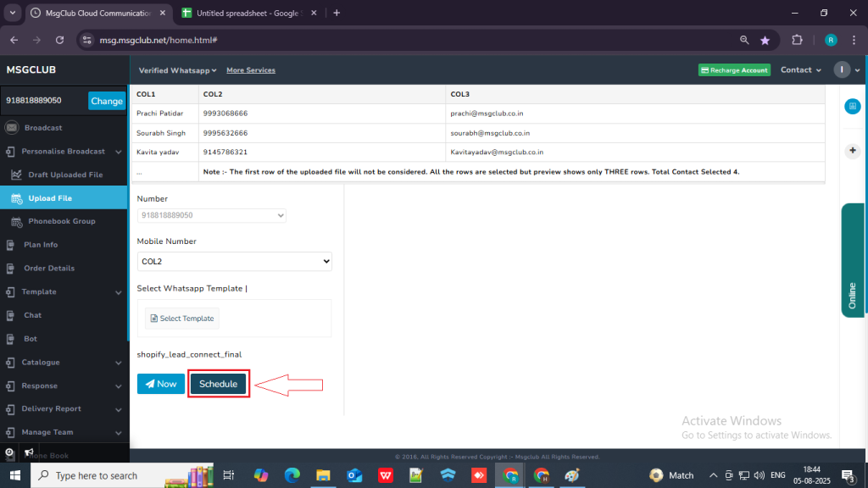Click the bookmark star icon
Image resolution: width=868 pixels, height=488 pixels.
click(765, 40)
